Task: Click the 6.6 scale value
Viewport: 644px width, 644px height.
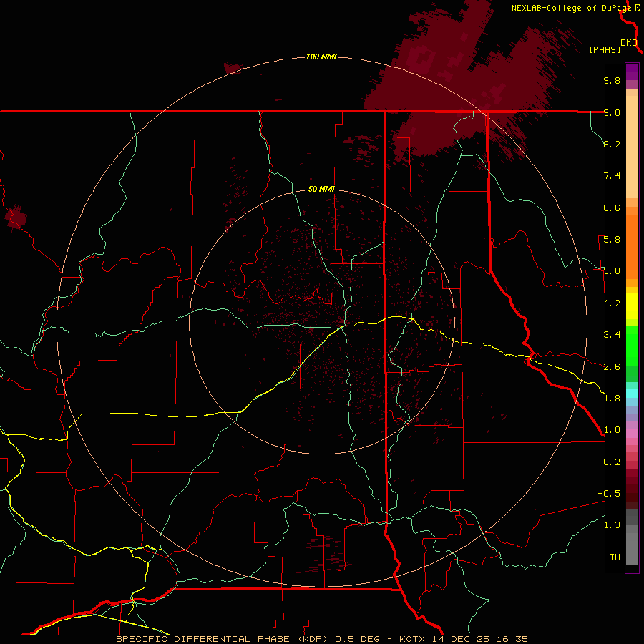Action: (x=612, y=208)
